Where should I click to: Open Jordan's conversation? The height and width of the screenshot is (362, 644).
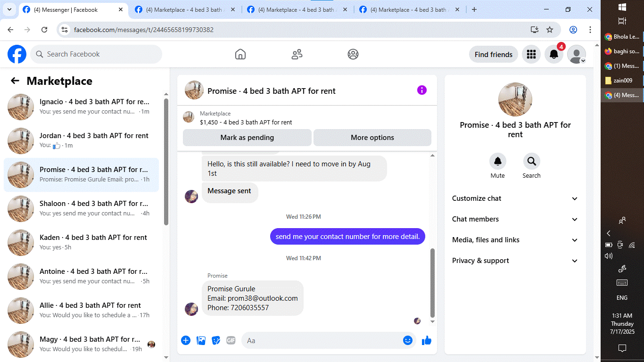click(x=81, y=140)
